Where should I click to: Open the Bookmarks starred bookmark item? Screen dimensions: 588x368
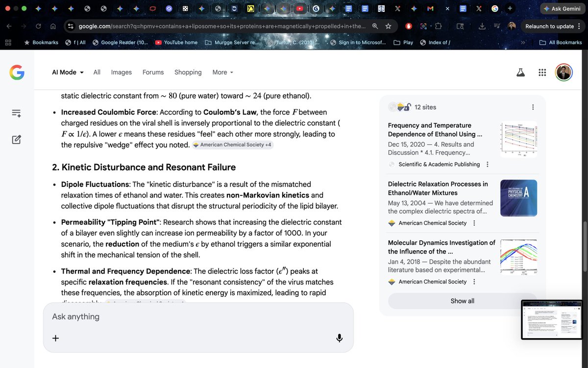click(41, 43)
